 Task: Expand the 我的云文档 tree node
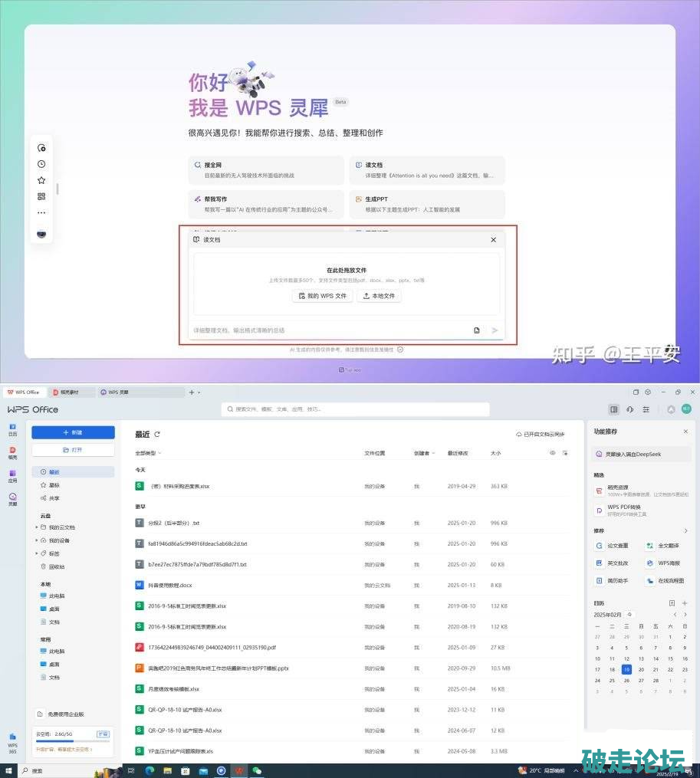point(36,527)
